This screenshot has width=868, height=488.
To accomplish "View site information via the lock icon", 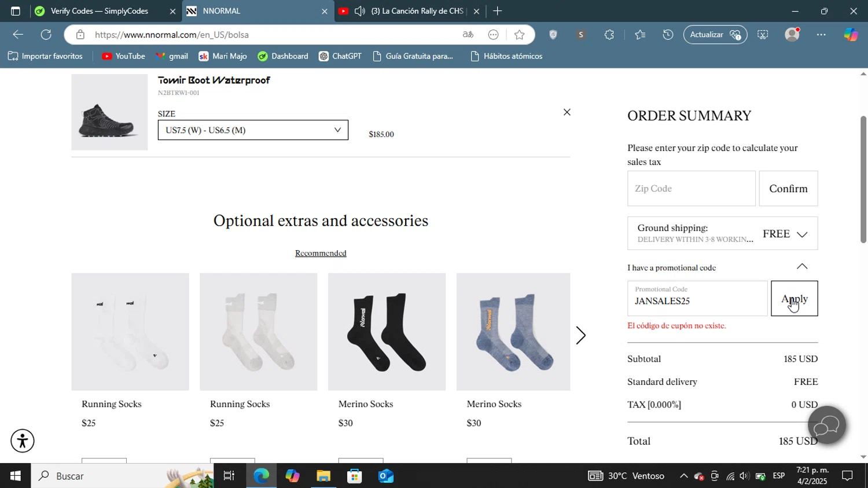I will 80,35.
